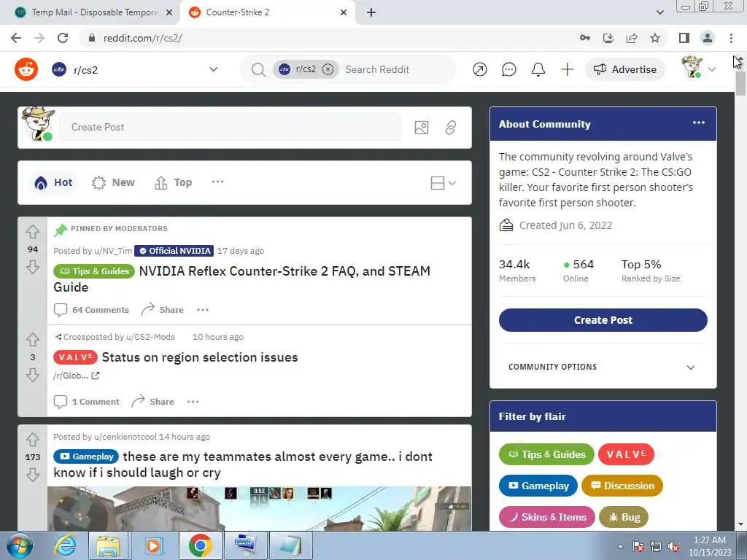Open the user profile dropdown menu
The height and width of the screenshot is (560, 747).
(698, 69)
